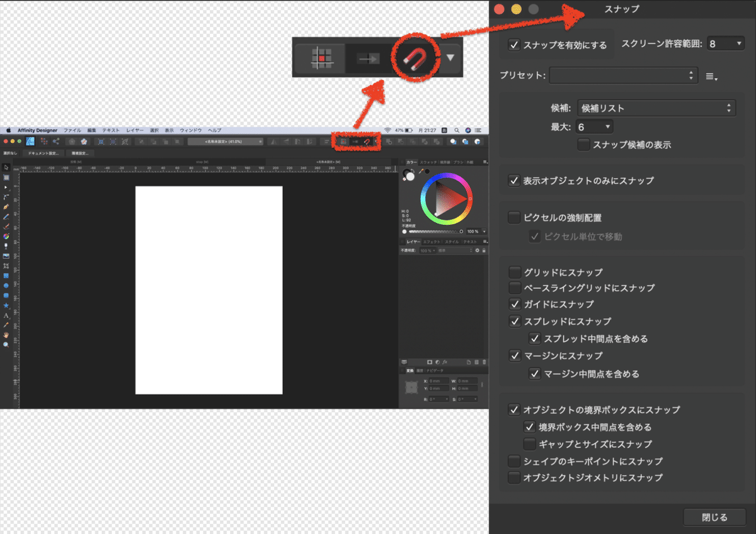Select the Pencil tool
Image resolution: width=756 pixels, height=534 pixels.
(x=6, y=217)
